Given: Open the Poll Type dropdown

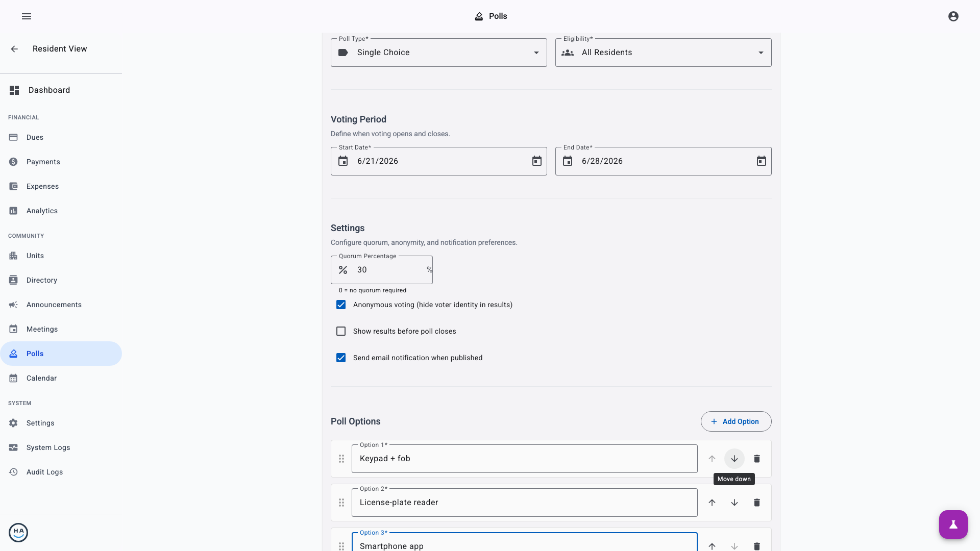Looking at the screenshot, I should coord(439,53).
